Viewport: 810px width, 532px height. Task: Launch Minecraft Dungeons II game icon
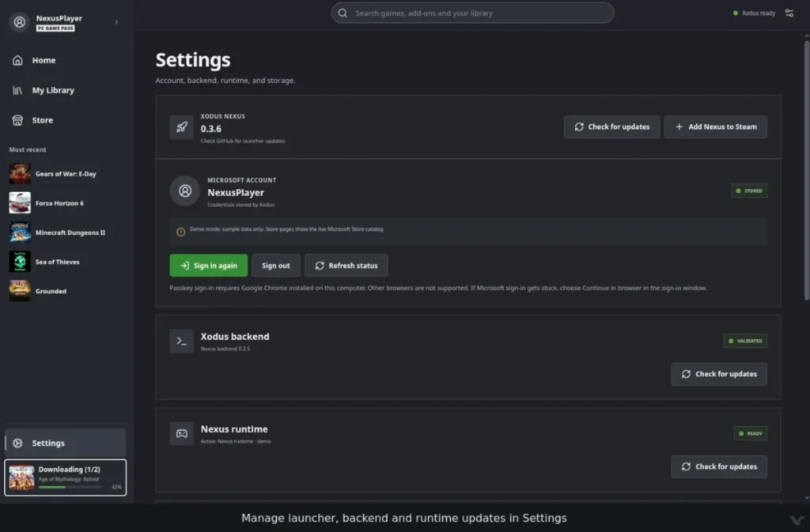tap(20, 232)
